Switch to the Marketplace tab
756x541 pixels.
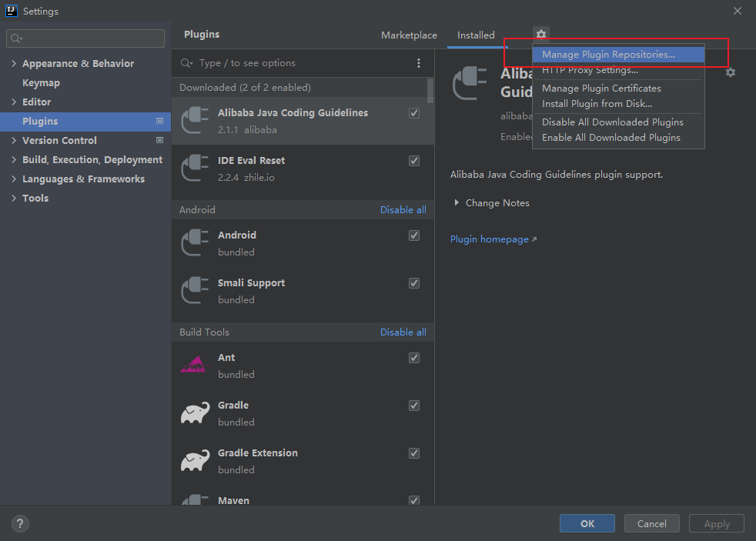(x=409, y=35)
